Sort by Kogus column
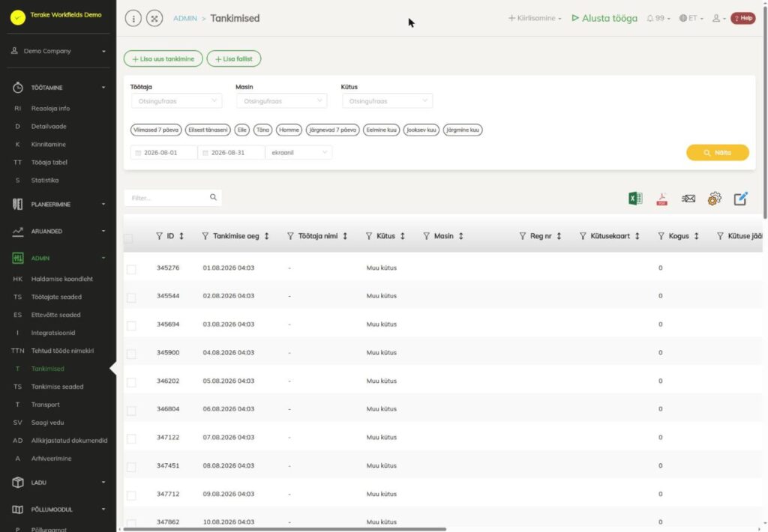 click(x=696, y=236)
